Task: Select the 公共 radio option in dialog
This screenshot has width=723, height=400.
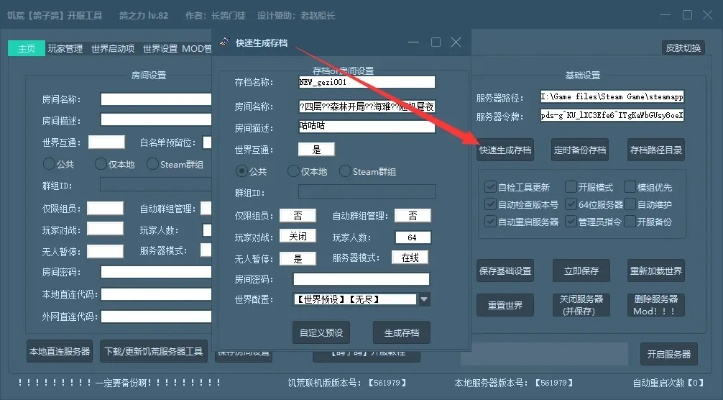Action: (242, 171)
